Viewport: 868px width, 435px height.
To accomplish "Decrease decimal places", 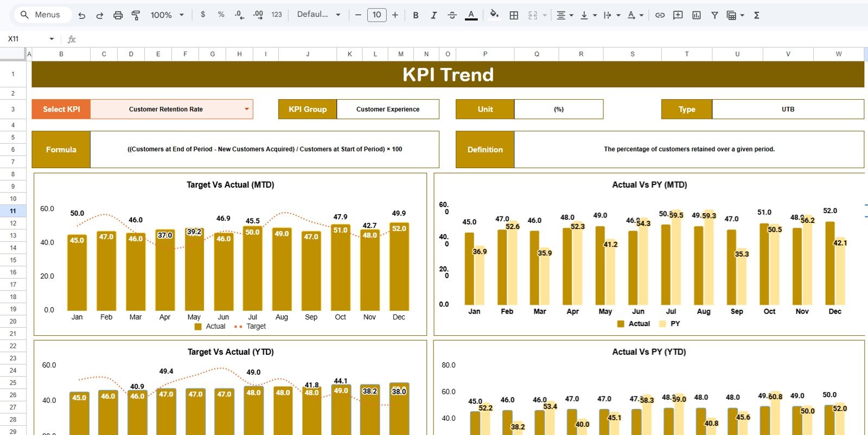I will coord(239,15).
